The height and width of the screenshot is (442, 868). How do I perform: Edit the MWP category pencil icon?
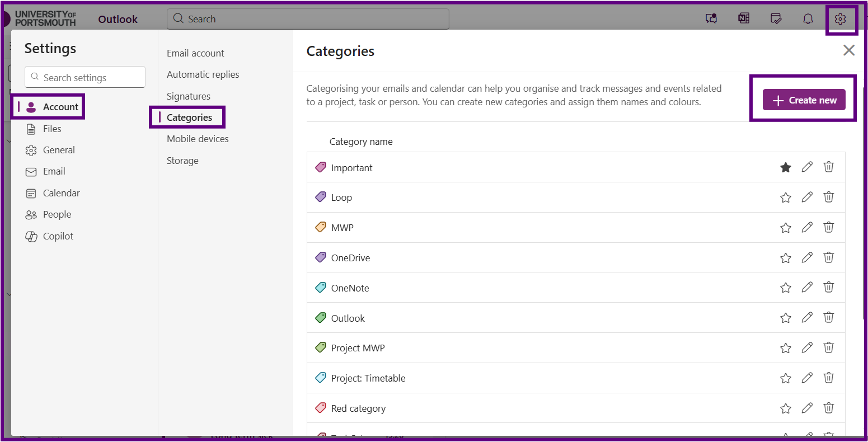coord(807,227)
